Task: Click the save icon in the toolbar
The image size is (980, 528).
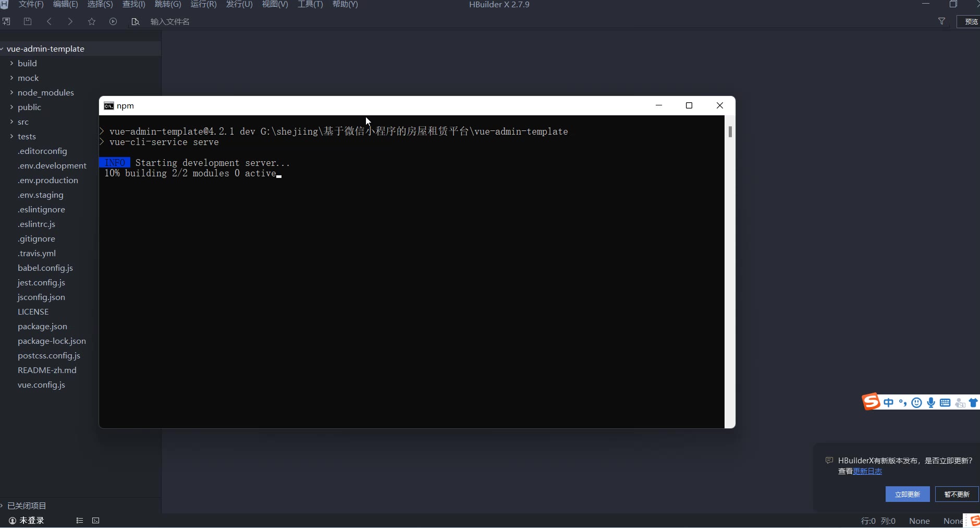Action: (28, 21)
